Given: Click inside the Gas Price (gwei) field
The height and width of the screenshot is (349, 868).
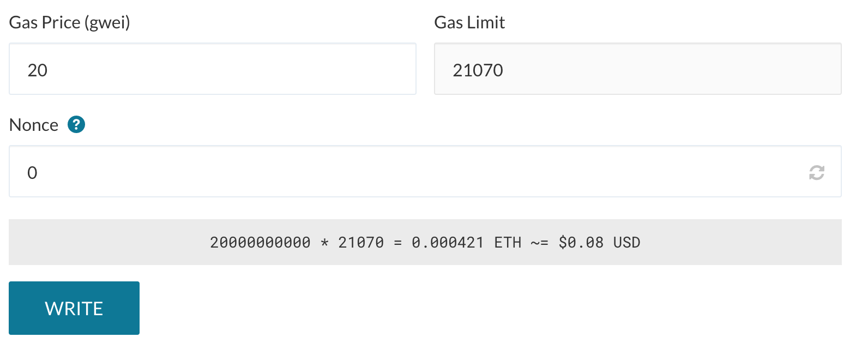Looking at the screenshot, I should point(212,69).
